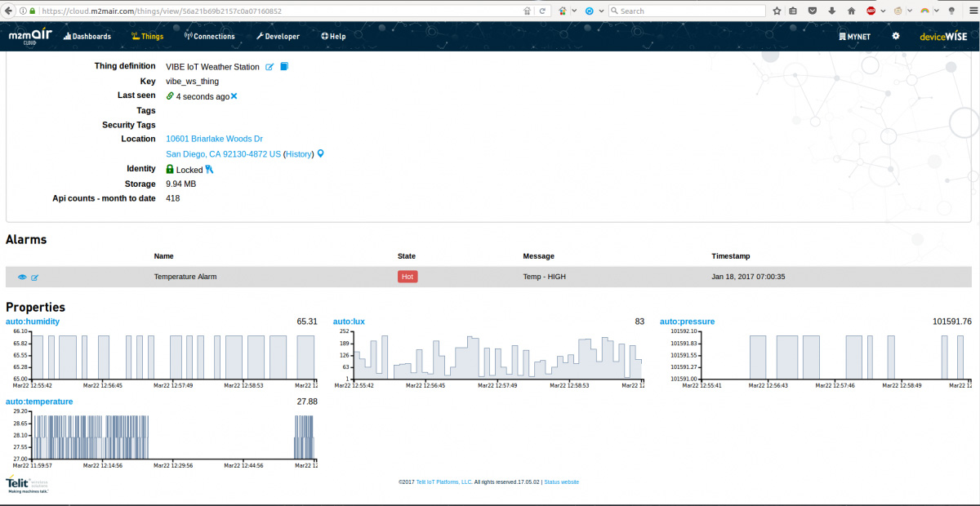
Task: Open the downloads arrow icon
Action: click(832, 11)
